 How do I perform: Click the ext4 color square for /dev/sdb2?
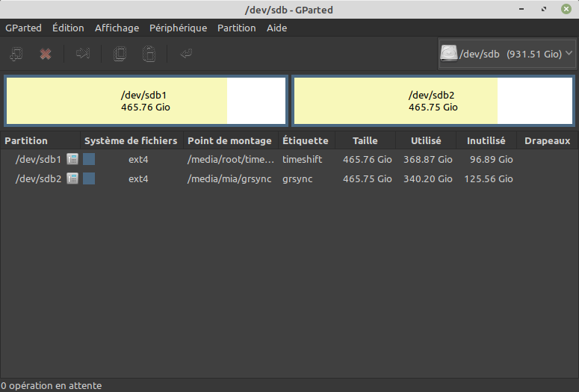pos(89,178)
